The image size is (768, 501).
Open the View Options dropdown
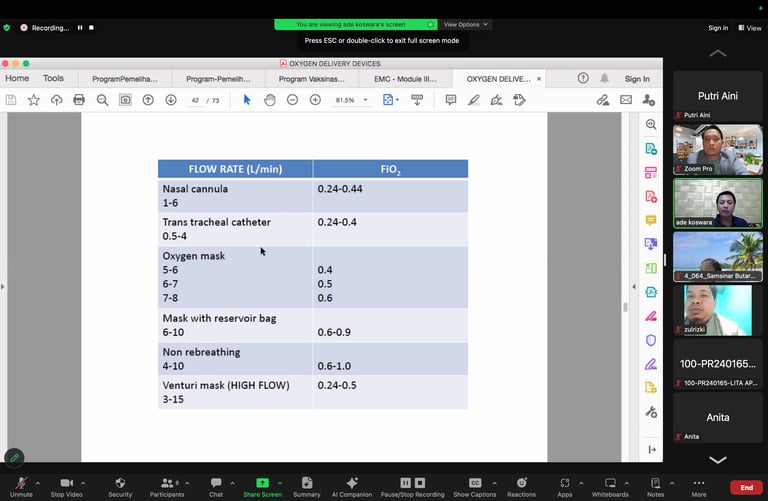coord(465,24)
